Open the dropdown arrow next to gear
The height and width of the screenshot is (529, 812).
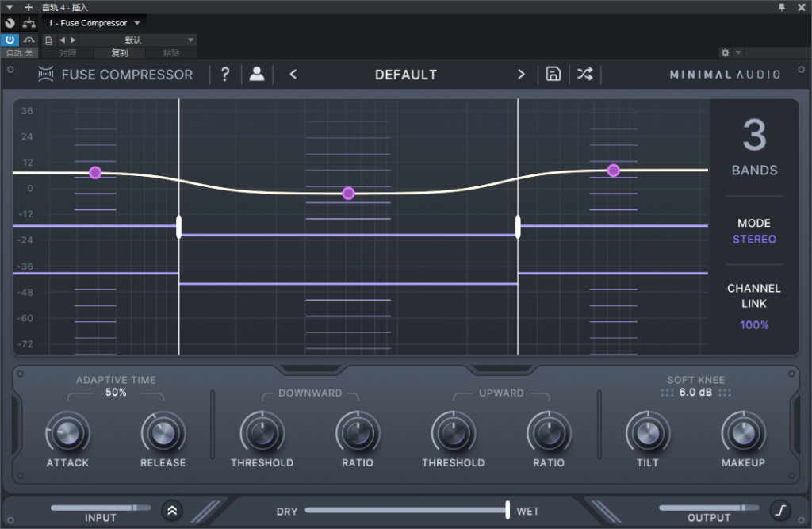pos(738,52)
